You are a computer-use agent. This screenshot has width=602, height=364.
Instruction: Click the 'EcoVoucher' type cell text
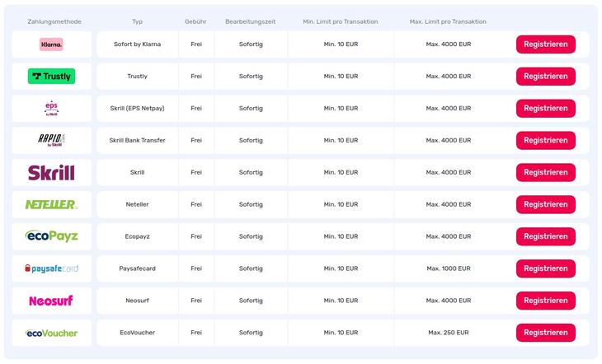click(x=138, y=333)
